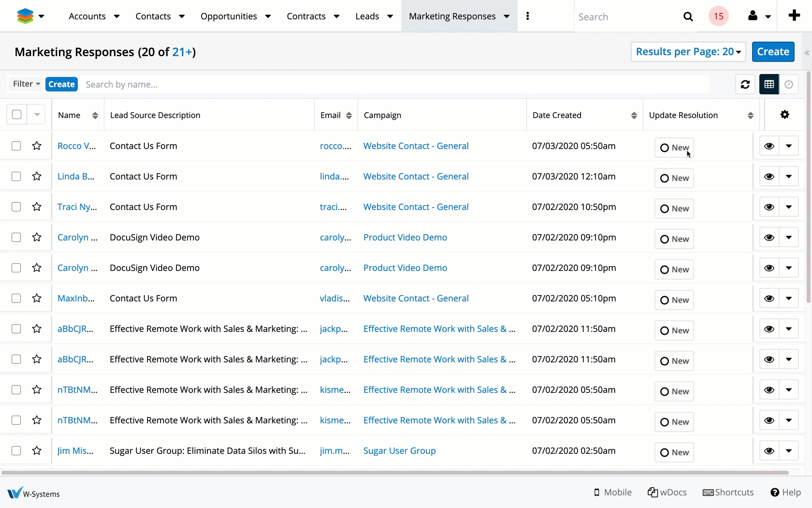The image size is (812, 508).
Task: Preview the Jim Mis... record eye icon
Action: (769, 451)
